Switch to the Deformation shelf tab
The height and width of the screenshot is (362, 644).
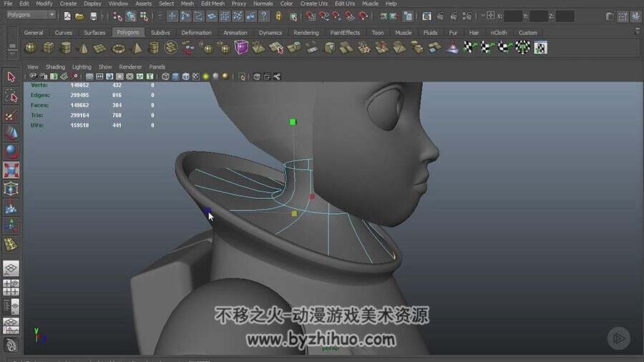196,32
